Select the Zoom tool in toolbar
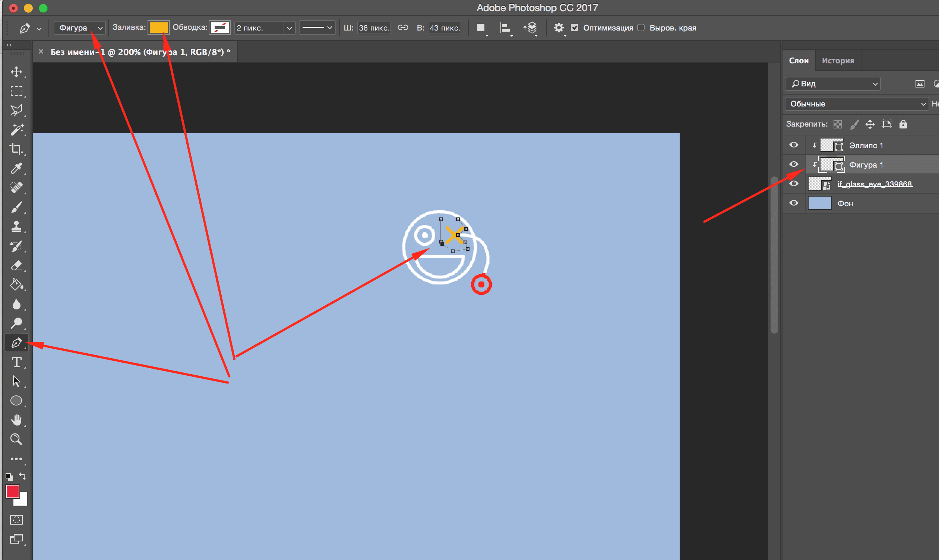This screenshot has height=560, width=939. (16, 439)
